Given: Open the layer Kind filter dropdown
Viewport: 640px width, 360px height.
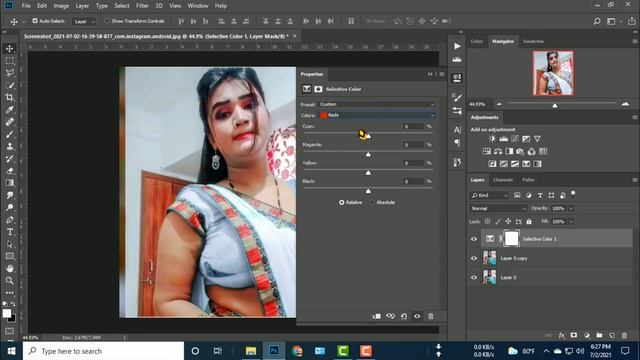Looking at the screenshot, I should coord(489,196).
